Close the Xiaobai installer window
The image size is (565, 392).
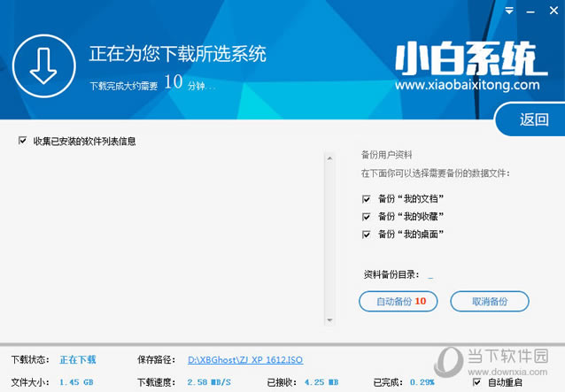(550, 12)
